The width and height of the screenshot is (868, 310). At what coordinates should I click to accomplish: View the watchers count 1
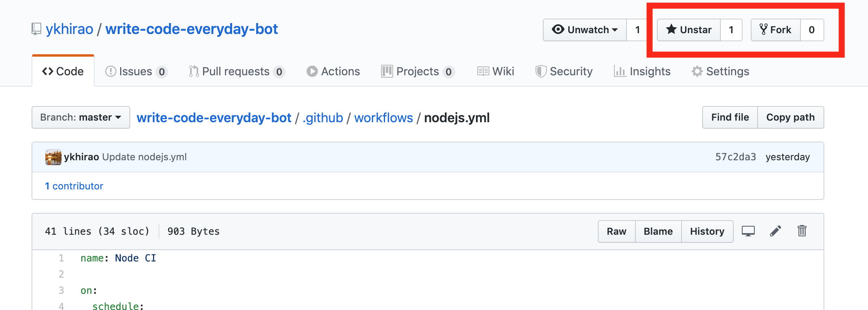coord(637,30)
